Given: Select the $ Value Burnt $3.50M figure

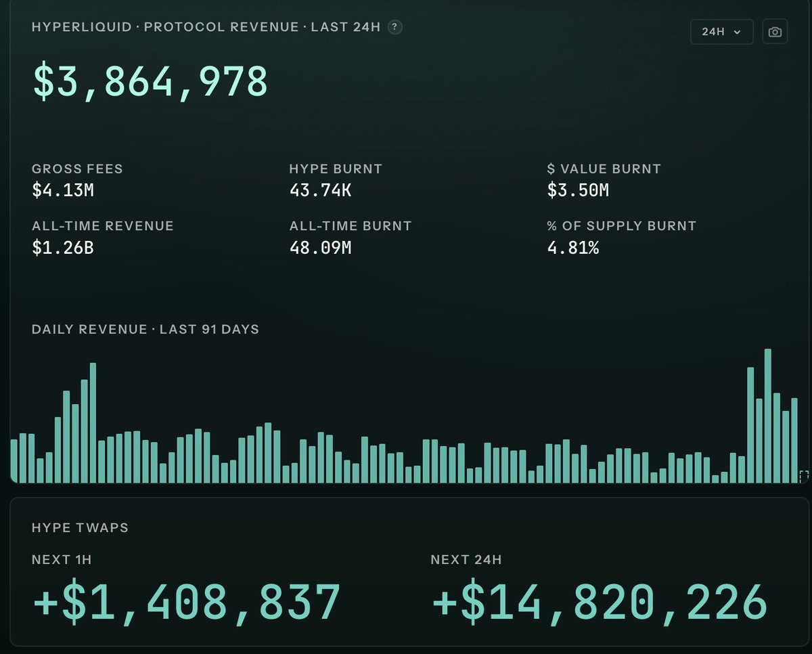Looking at the screenshot, I should pyautogui.click(x=578, y=191).
